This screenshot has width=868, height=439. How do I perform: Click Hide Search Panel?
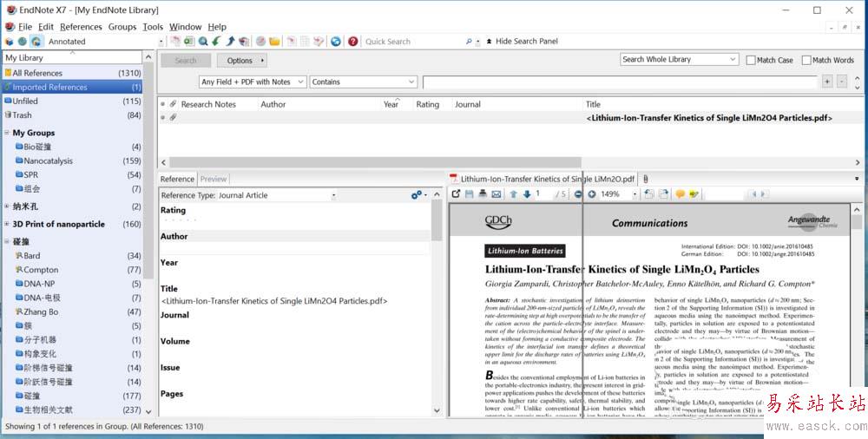[x=522, y=42]
